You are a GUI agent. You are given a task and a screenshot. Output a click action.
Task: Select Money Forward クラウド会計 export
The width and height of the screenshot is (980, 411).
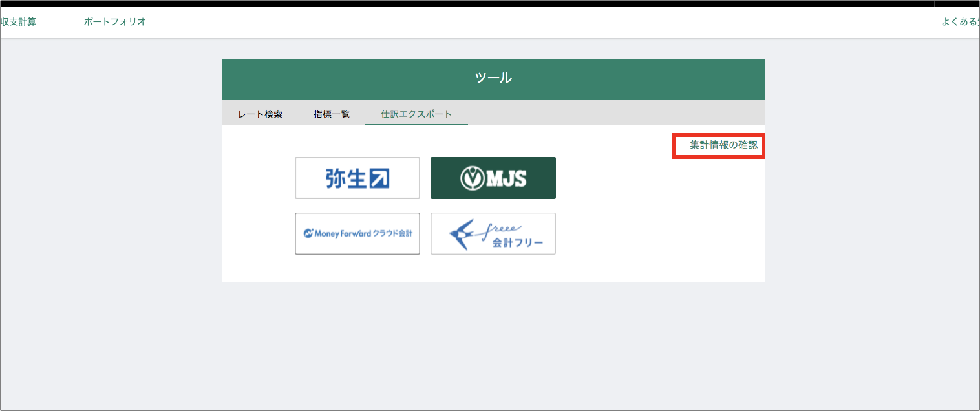(357, 233)
